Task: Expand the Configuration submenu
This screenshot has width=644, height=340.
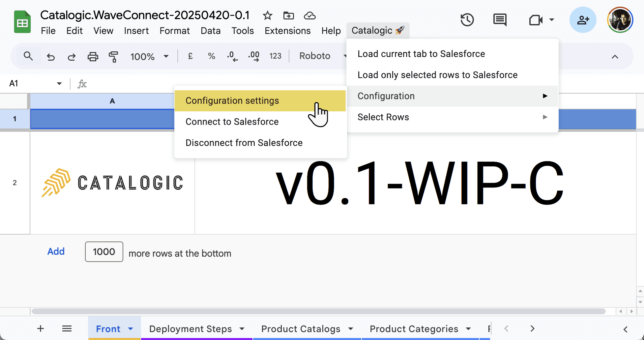Action: tap(453, 96)
